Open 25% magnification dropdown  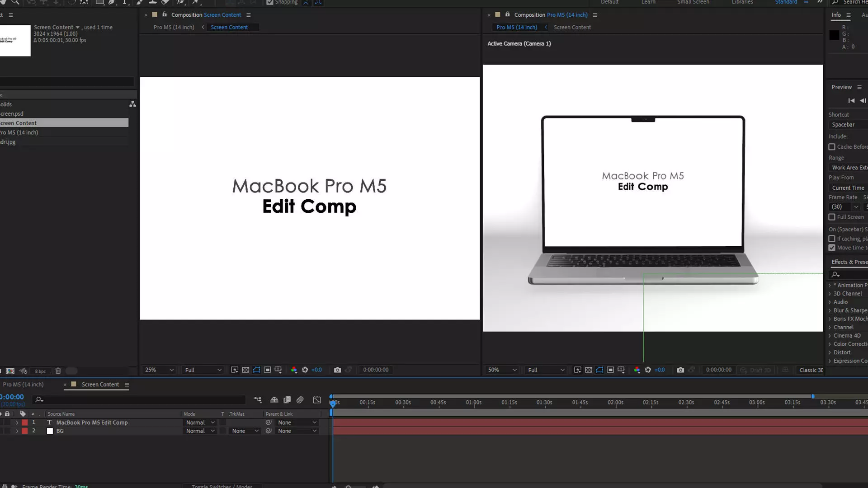pyautogui.click(x=159, y=370)
